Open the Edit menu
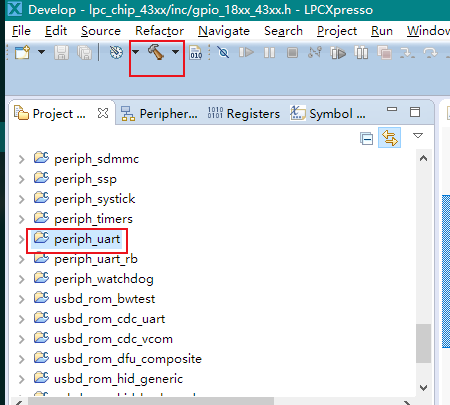 click(x=56, y=31)
